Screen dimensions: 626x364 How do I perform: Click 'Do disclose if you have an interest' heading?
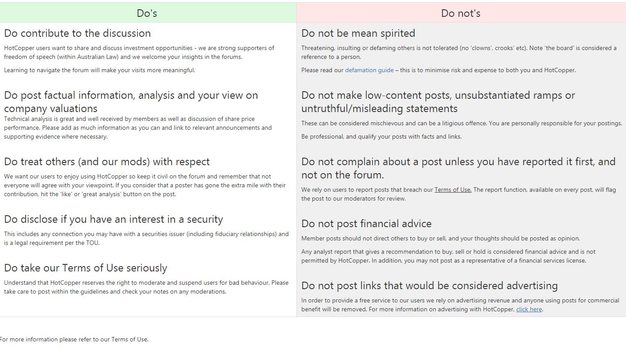pos(113,219)
